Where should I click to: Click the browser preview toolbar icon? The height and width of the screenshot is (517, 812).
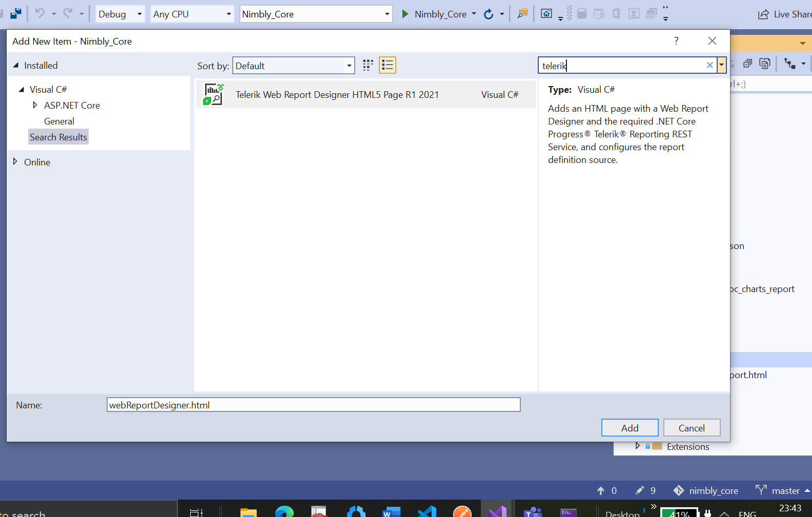pos(546,14)
